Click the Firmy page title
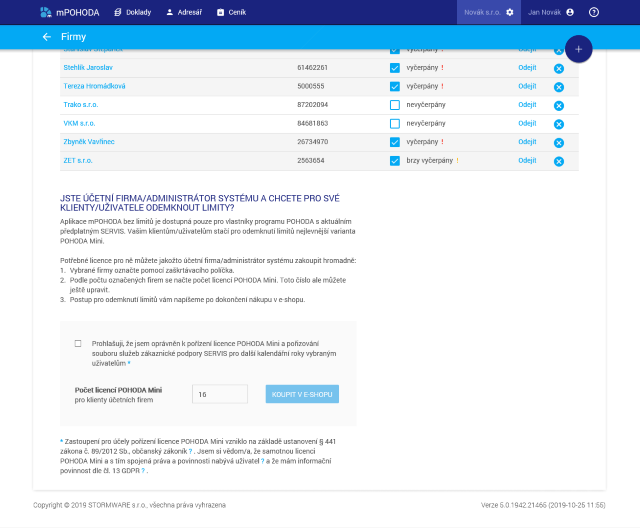640x528 pixels. pyautogui.click(x=73, y=37)
